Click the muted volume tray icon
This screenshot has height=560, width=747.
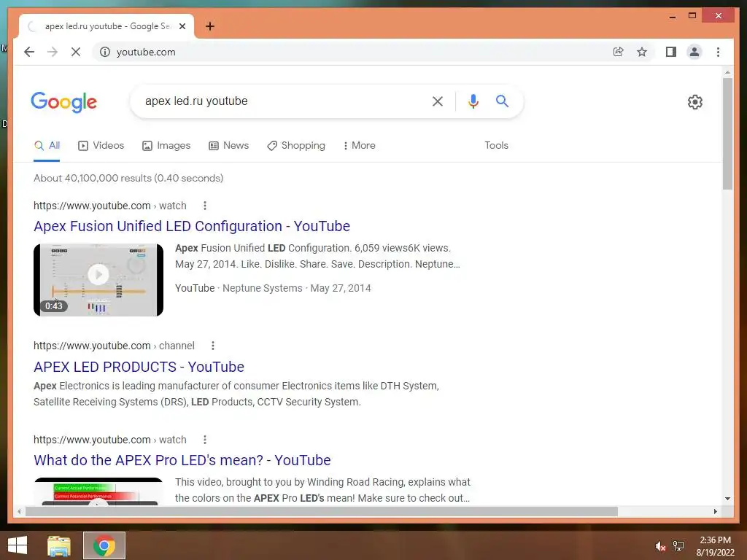tap(659, 546)
